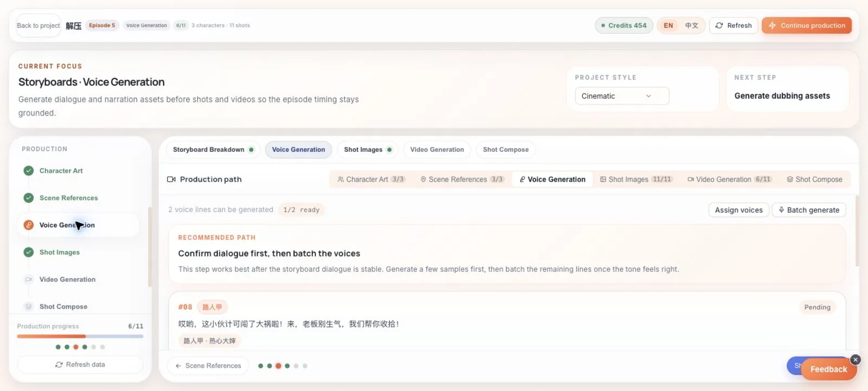
Task: Select Video Generation in Production sidebar
Action: click(x=79, y=279)
